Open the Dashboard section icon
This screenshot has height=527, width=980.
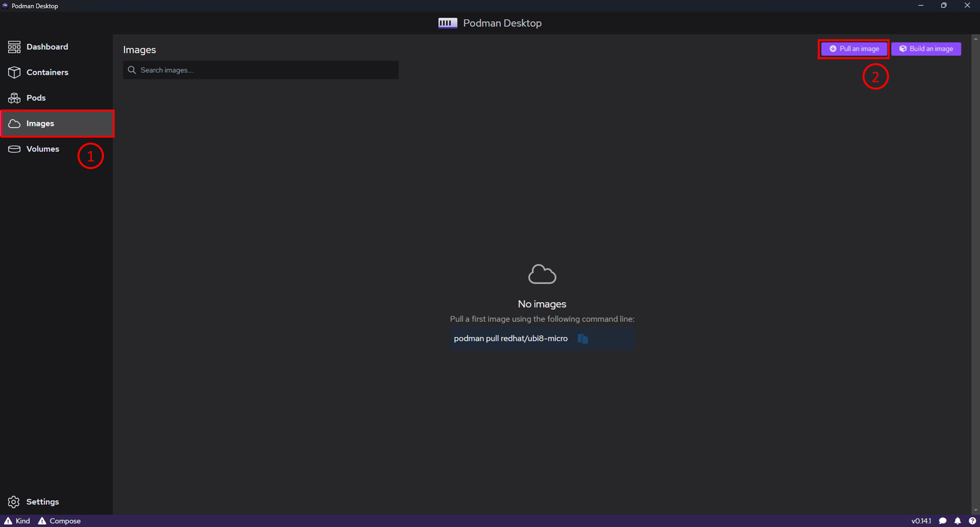(x=14, y=47)
